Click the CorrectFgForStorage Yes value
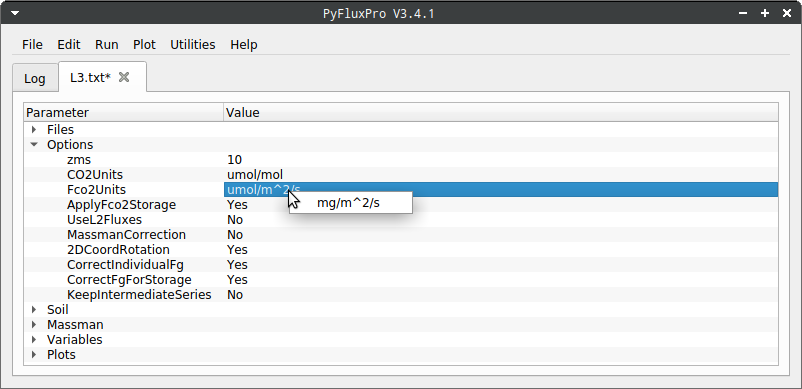The image size is (802, 389). point(237,280)
